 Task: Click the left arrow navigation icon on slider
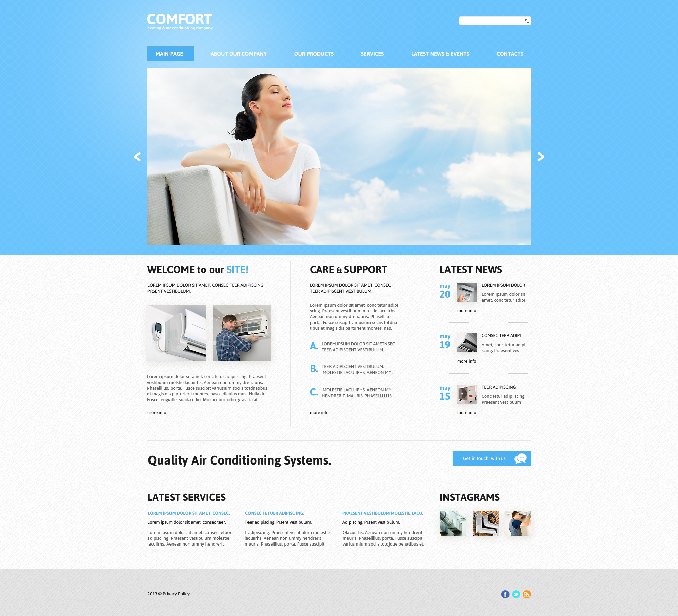point(137,156)
